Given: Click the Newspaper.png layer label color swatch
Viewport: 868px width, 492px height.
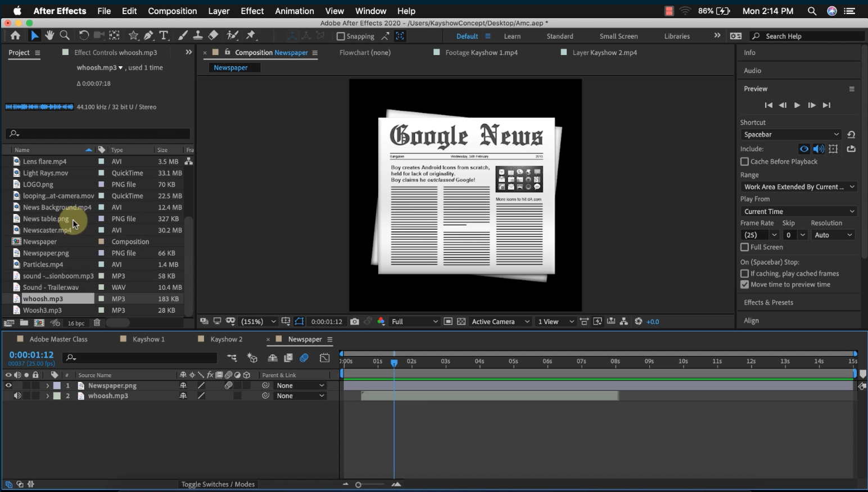Looking at the screenshot, I should pos(57,385).
